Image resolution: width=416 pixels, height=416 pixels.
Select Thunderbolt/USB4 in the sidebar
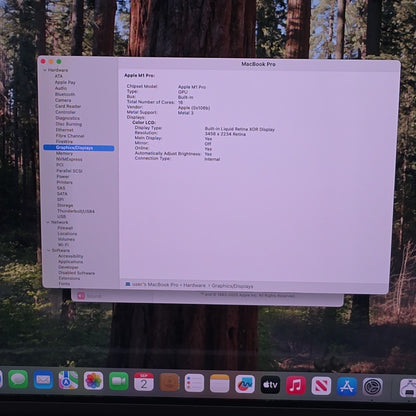pyautogui.click(x=76, y=211)
